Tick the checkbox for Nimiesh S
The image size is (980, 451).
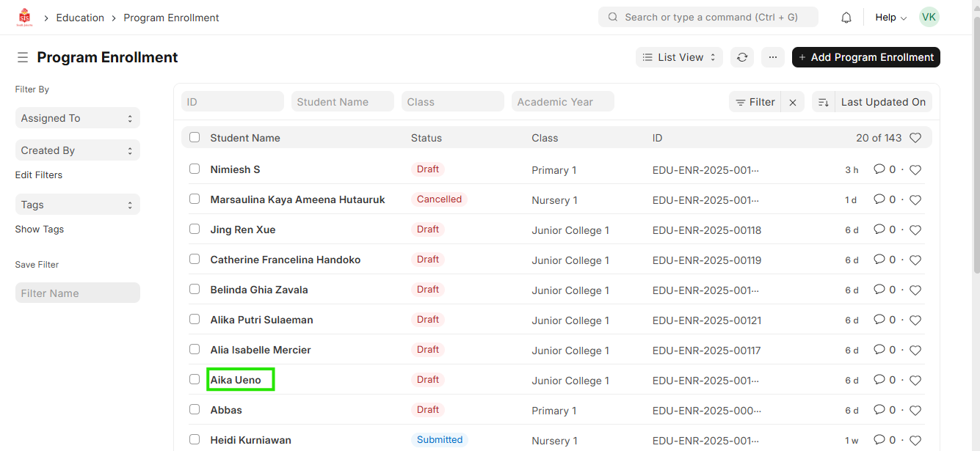[x=195, y=169]
